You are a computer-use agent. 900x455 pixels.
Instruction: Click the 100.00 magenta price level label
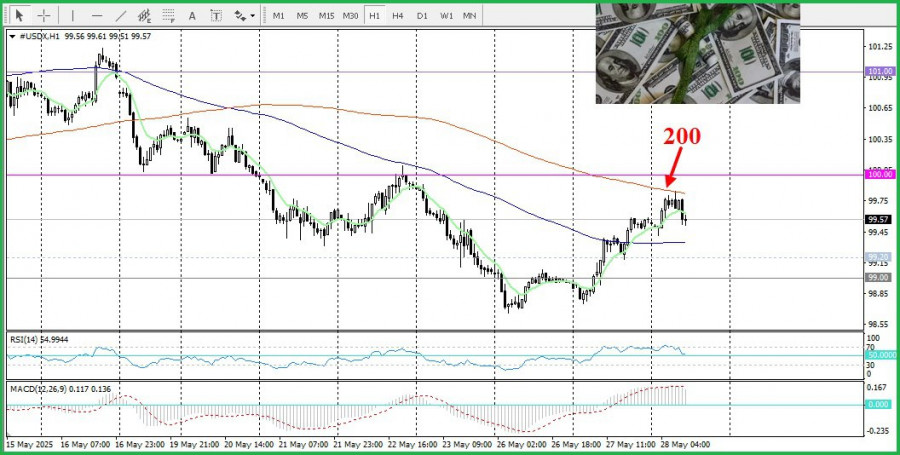(880, 174)
